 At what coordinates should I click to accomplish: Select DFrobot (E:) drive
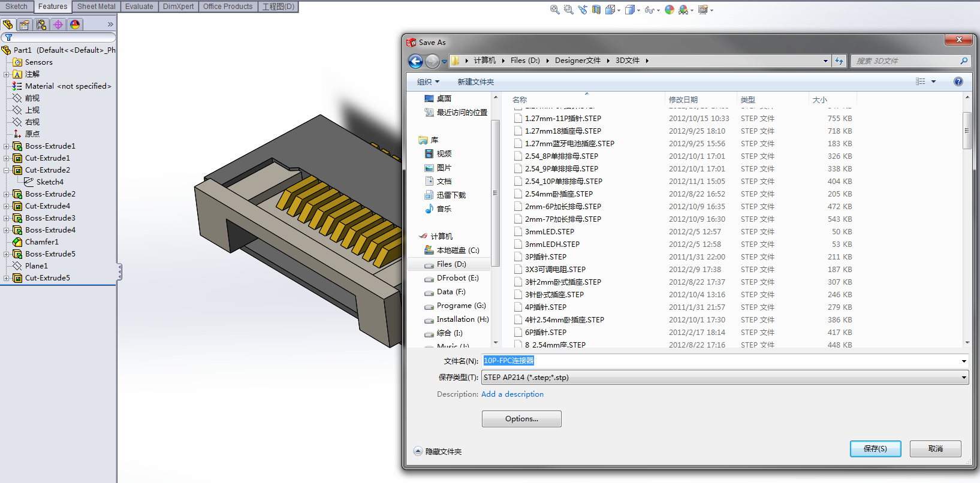(x=457, y=278)
